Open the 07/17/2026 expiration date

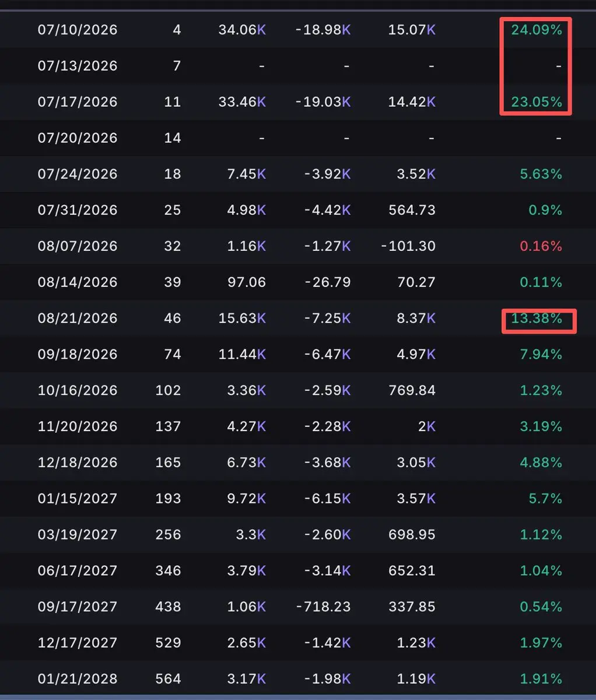coord(78,102)
